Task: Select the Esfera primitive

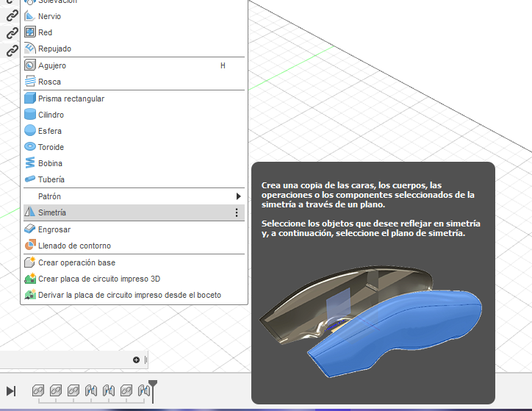Action: 134,131
